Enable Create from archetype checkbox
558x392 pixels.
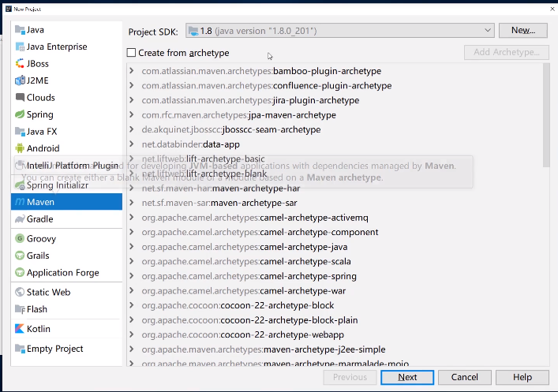pos(132,53)
